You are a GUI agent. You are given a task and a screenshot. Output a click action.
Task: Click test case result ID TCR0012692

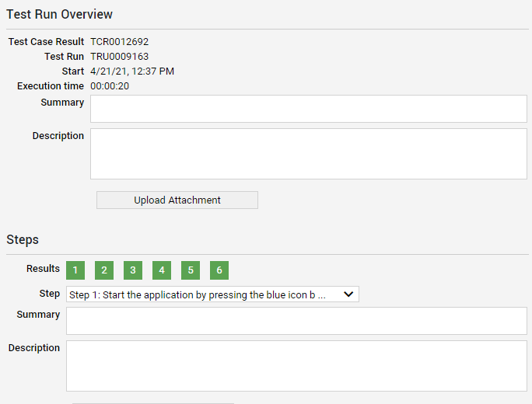[x=119, y=42]
